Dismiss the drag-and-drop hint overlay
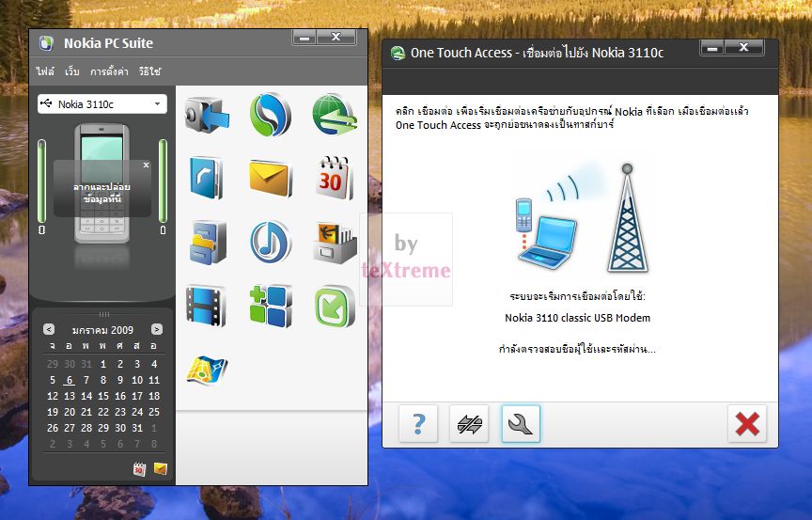This screenshot has width=812, height=520. [x=146, y=165]
